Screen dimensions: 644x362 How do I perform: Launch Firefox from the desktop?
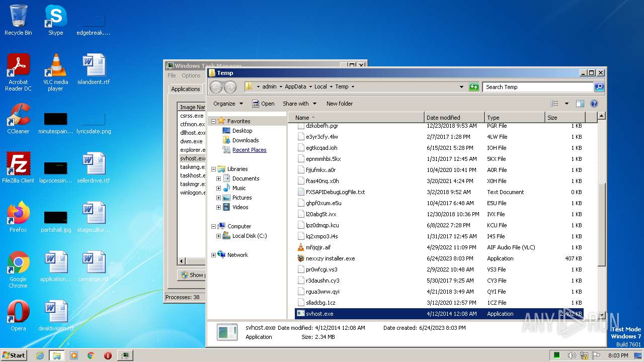tap(18, 217)
